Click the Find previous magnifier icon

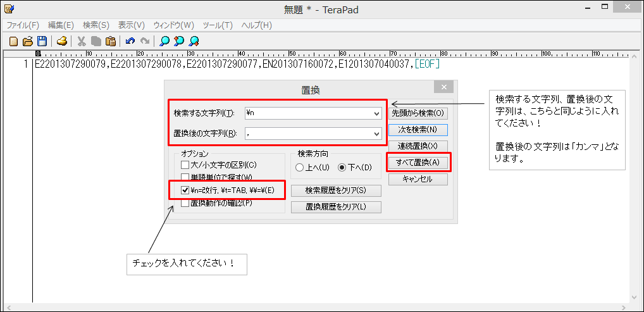click(178, 41)
